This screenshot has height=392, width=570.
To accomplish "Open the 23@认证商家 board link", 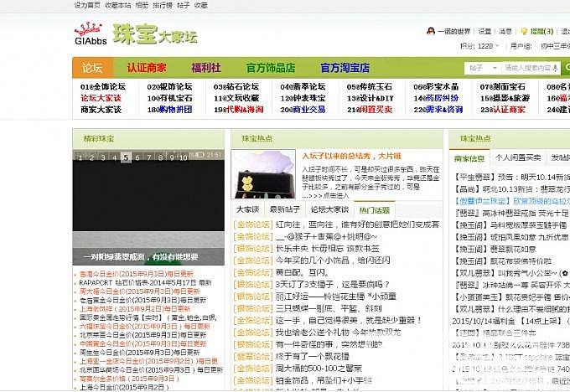I will [503, 110].
